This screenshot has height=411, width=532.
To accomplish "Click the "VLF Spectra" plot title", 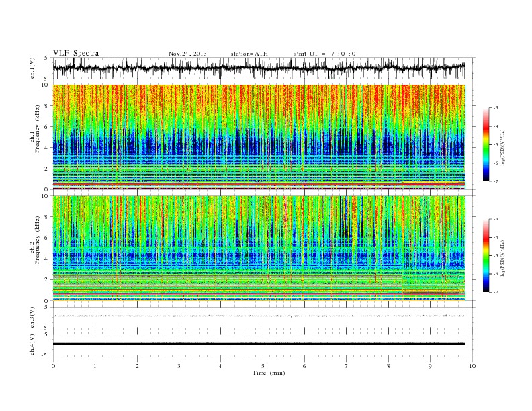I will point(76,53).
